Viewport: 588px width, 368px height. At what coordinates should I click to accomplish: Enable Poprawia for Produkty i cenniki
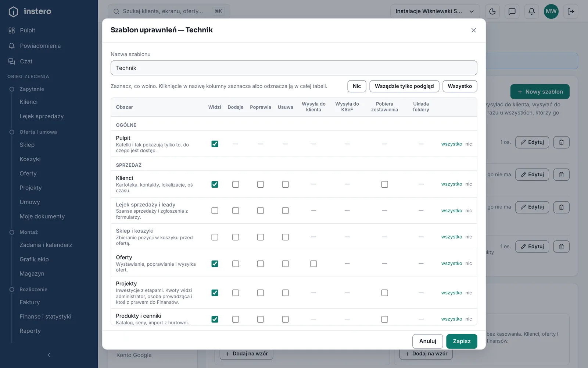click(x=260, y=319)
